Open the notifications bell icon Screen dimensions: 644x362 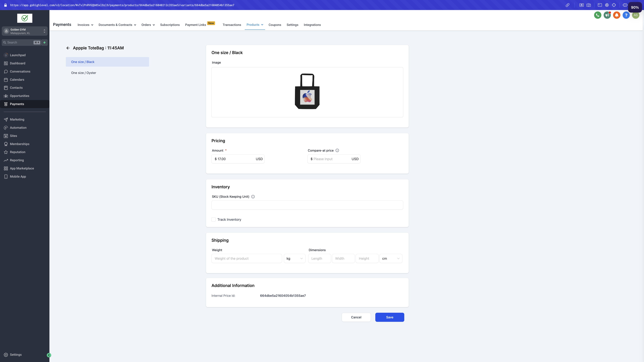[x=616, y=15]
